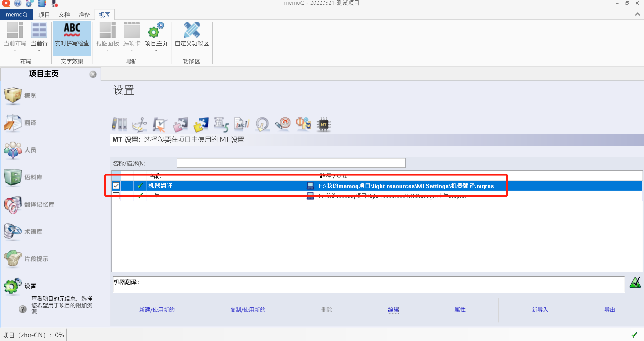Select the 设置 settings section
The width and height of the screenshot is (644, 341).
20,286
